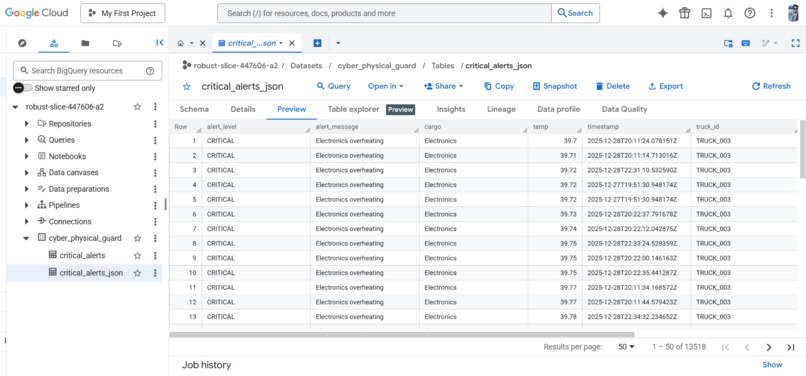Open the 'Open in' dropdown

[x=386, y=86]
